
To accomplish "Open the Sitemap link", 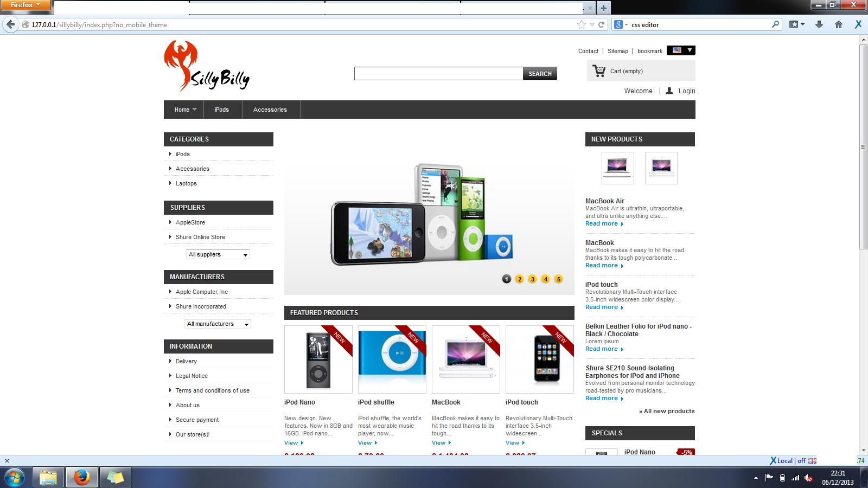I will [x=618, y=51].
